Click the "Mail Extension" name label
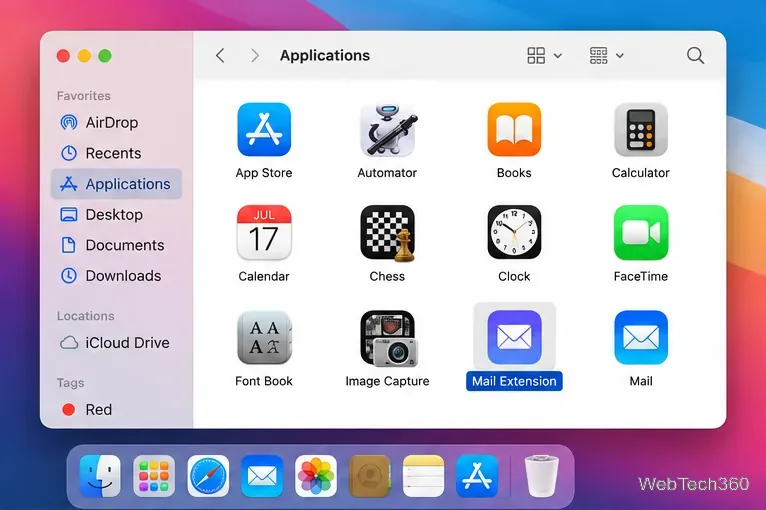The height and width of the screenshot is (510, 766). click(514, 381)
